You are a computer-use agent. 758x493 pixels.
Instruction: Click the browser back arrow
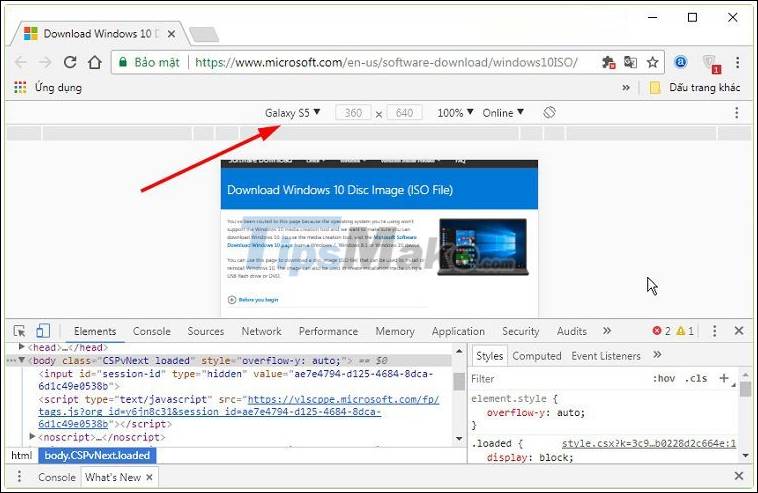pos(21,62)
